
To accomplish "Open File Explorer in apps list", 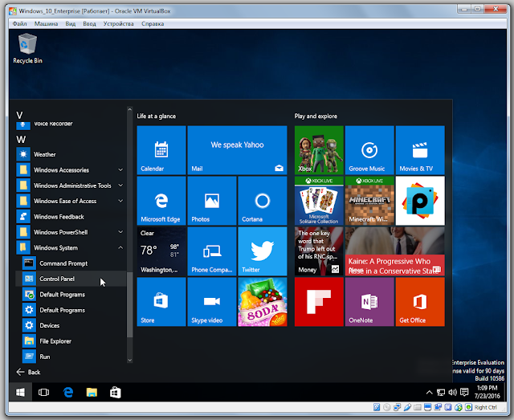I will coord(71,341).
